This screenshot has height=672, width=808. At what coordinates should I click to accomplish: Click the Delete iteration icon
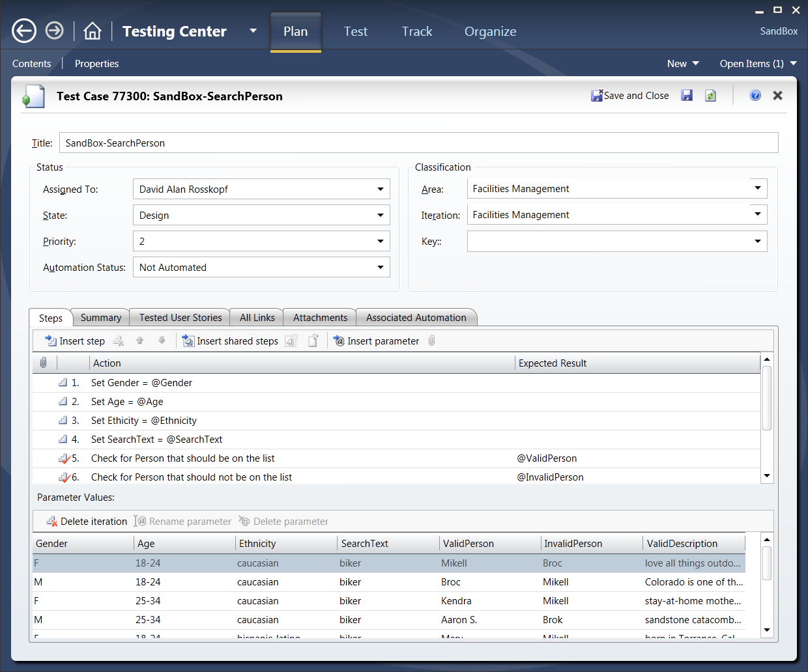point(51,521)
